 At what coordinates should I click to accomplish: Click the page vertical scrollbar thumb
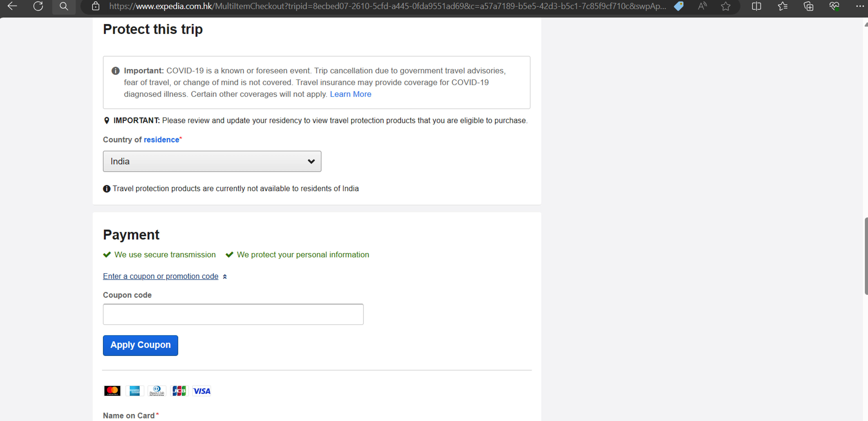(x=866, y=256)
